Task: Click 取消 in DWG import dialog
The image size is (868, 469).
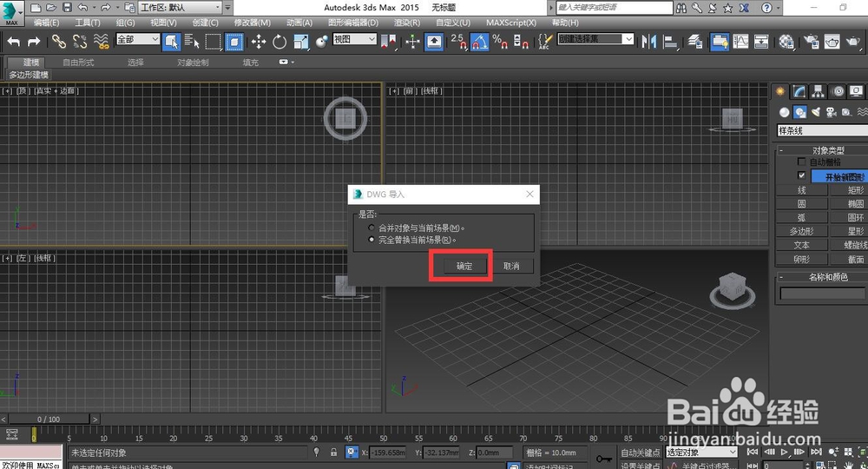Action: tap(511, 267)
